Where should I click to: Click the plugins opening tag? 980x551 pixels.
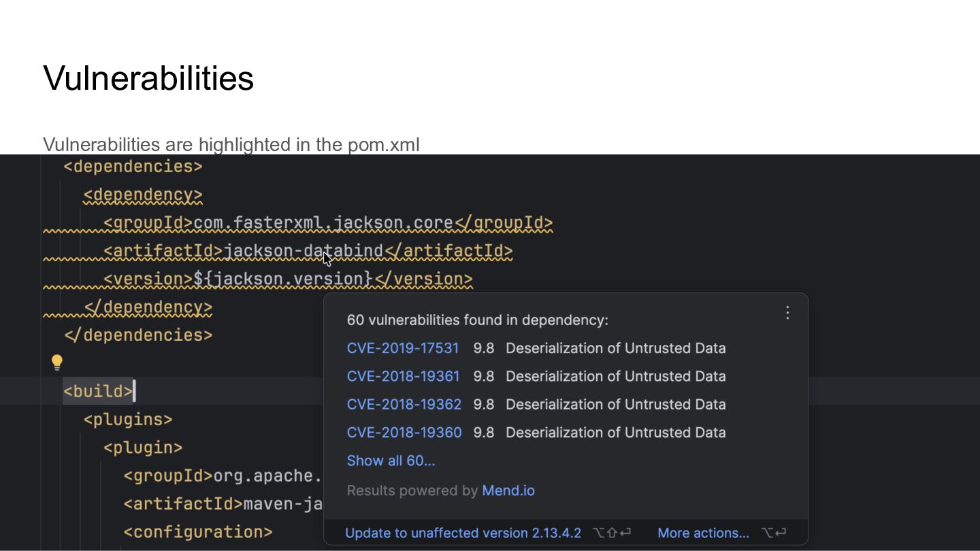coord(128,420)
